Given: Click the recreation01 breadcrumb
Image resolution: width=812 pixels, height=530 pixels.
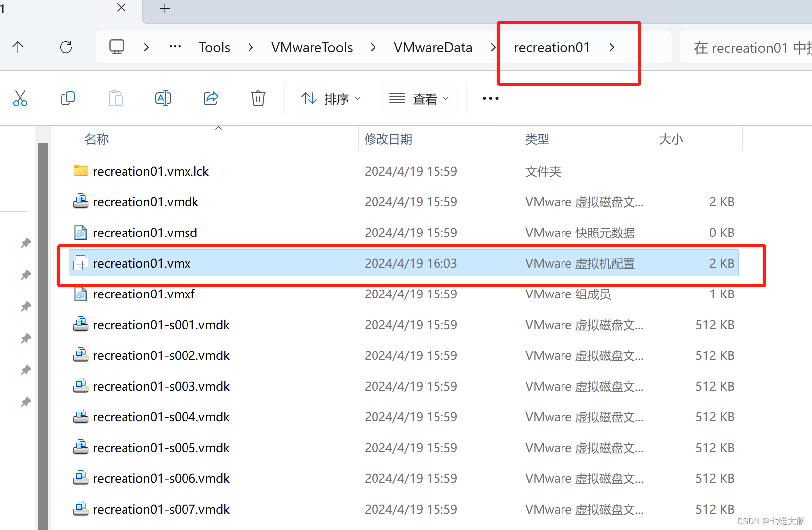Looking at the screenshot, I should pyautogui.click(x=552, y=48).
